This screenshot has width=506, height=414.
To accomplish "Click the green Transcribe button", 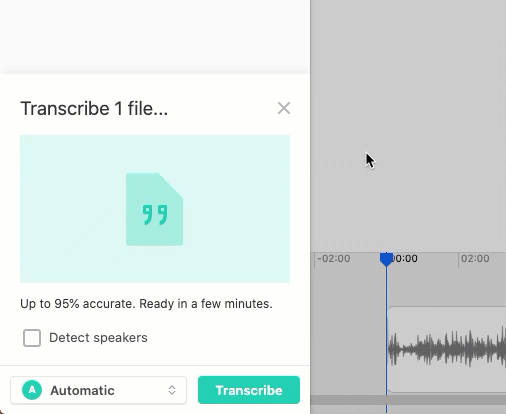I will coord(249,390).
